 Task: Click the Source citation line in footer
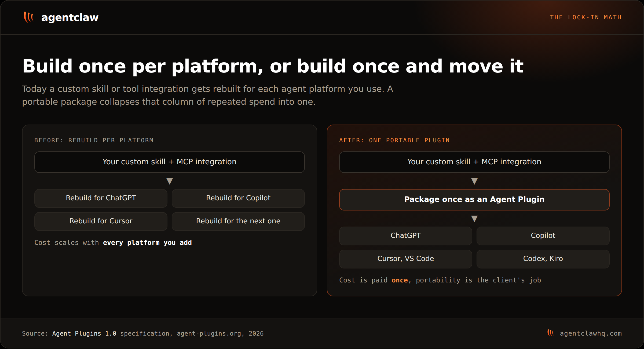pyautogui.click(x=143, y=333)
